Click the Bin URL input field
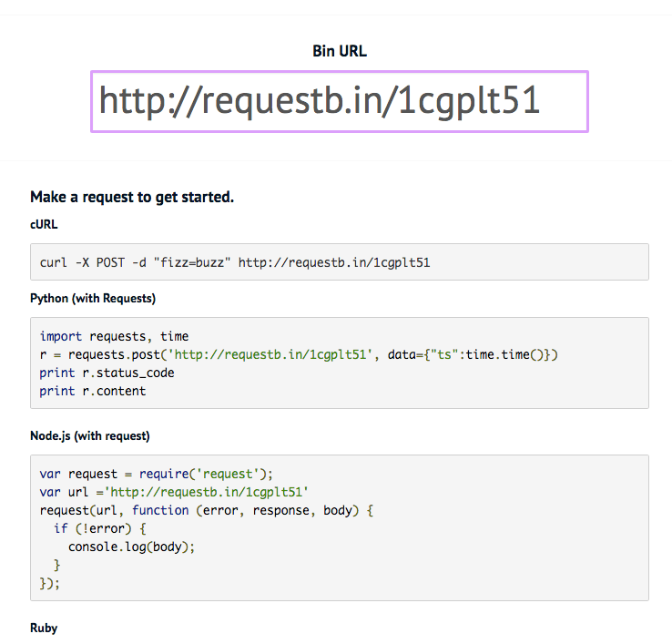 tap(340, 101)
